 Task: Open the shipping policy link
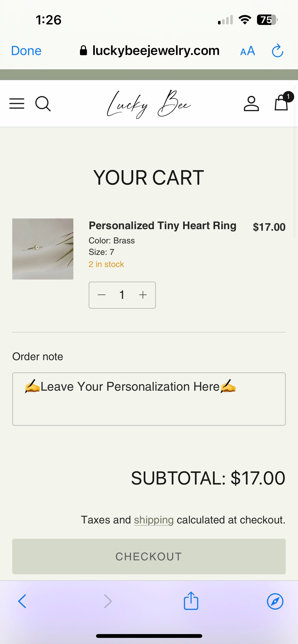click(x=154, y=520)
